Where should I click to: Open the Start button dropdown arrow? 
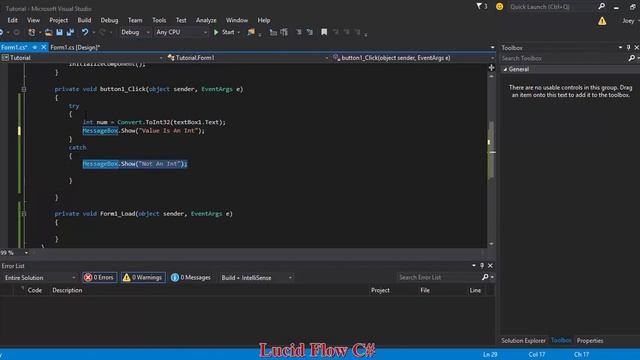pos(239,32)
